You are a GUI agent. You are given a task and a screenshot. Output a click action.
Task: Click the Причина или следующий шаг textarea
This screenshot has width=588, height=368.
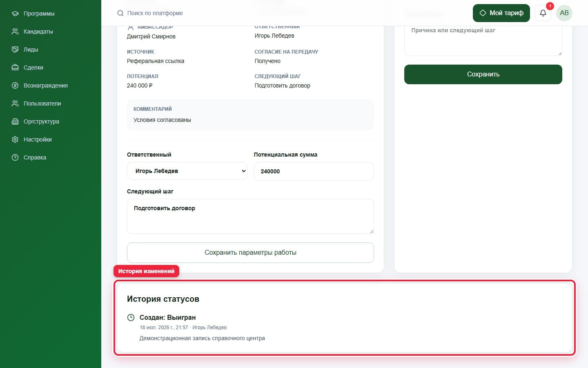483,40
